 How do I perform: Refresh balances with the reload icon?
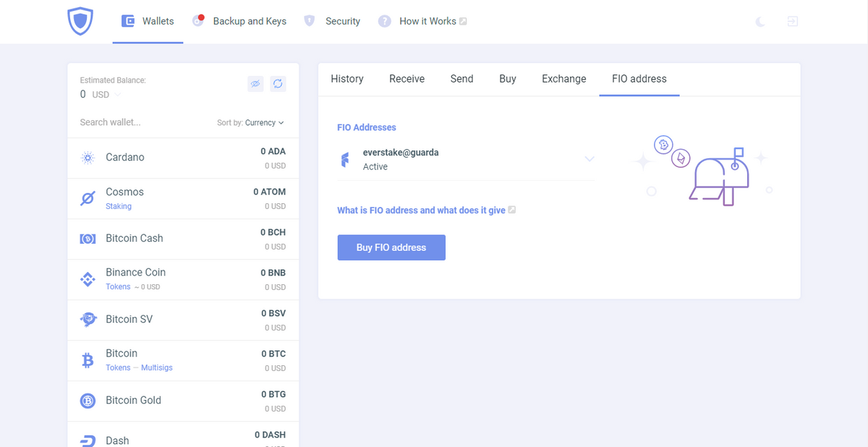point(278,84)
